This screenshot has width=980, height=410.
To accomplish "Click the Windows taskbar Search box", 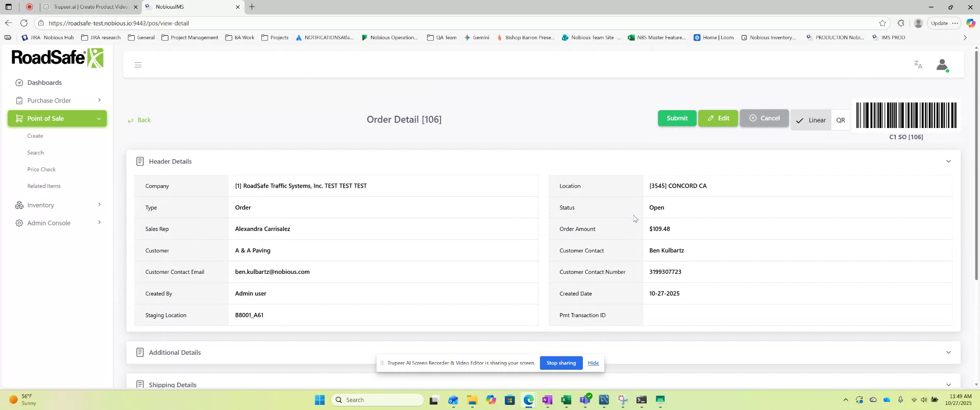I will point(377,400).
